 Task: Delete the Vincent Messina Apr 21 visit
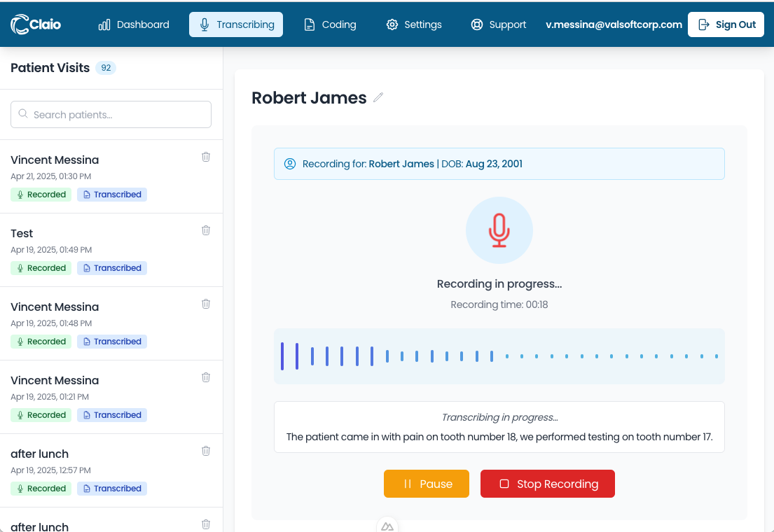click(x=206, y=157)
